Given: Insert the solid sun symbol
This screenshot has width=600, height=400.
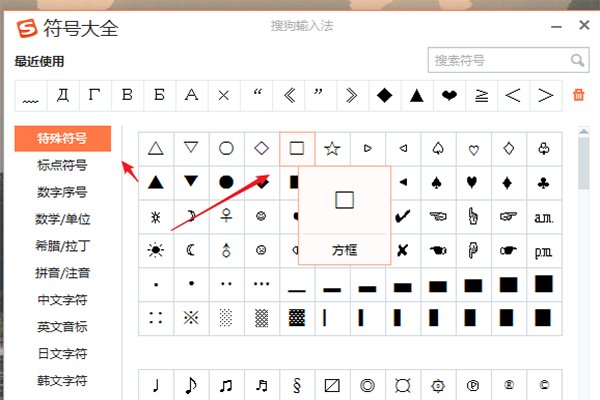Looking at the screenshot, I should pyautogui.click(x=156, y=250).
